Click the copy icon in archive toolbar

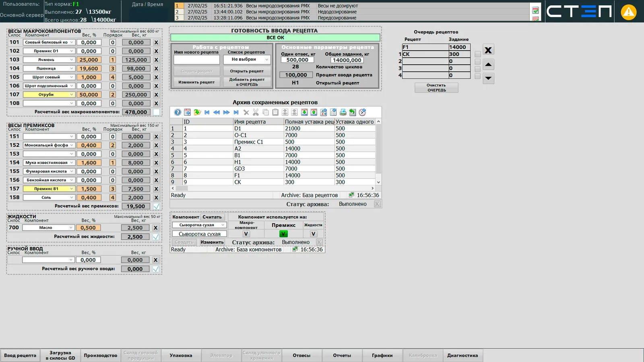coord(266,112)
